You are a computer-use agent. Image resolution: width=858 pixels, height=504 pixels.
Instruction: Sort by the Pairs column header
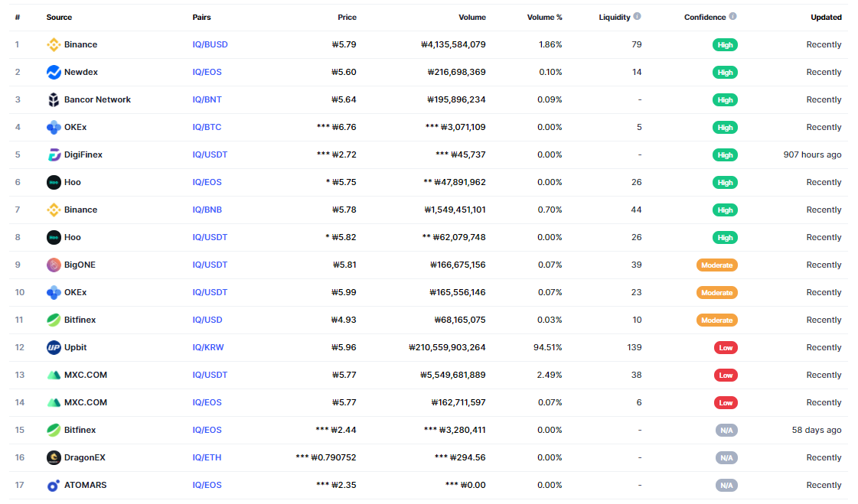(201, 18)
